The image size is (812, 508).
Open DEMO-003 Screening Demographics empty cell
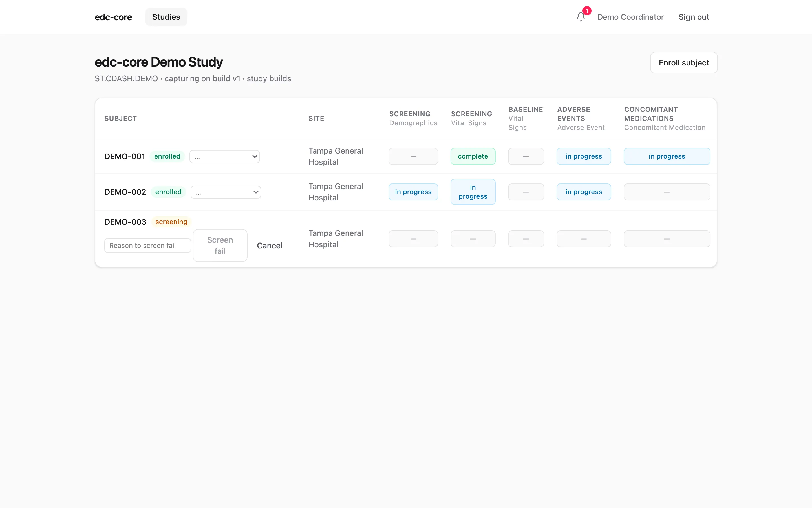(413, 239)
